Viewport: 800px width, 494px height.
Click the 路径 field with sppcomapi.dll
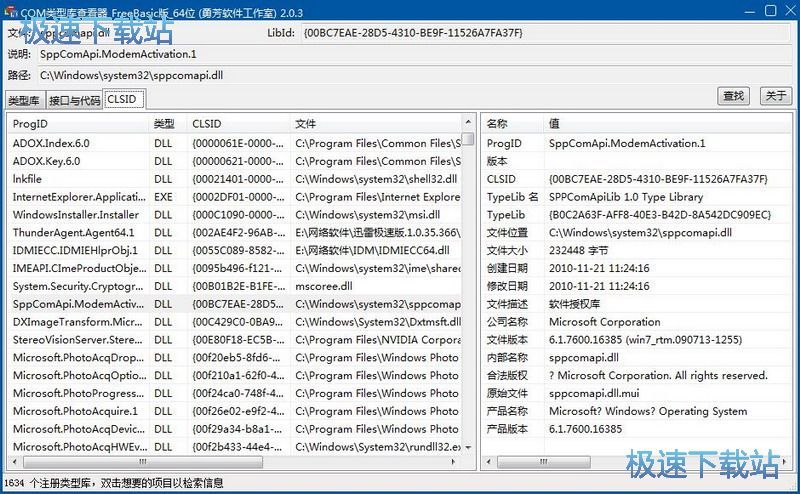coord(414,76)
